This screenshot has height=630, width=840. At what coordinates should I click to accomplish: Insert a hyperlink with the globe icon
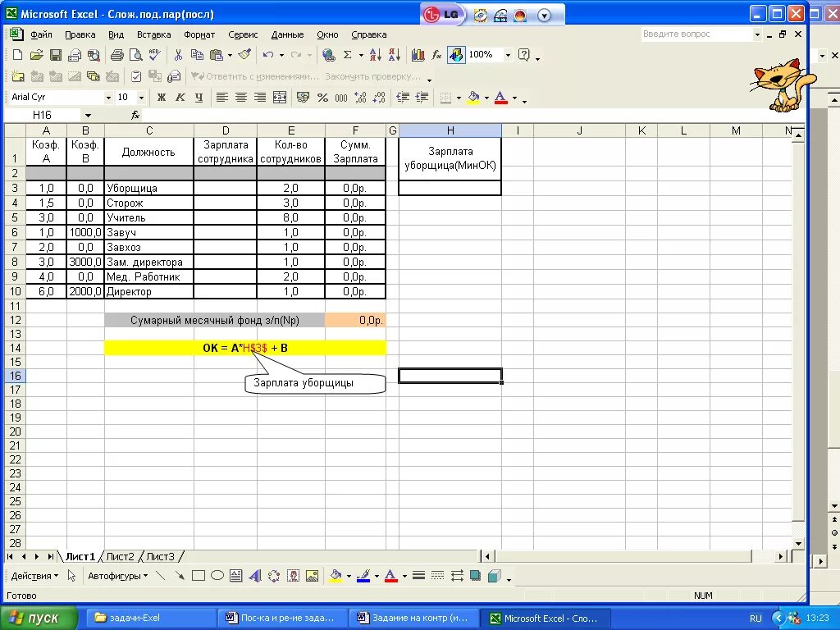point(328,55)
